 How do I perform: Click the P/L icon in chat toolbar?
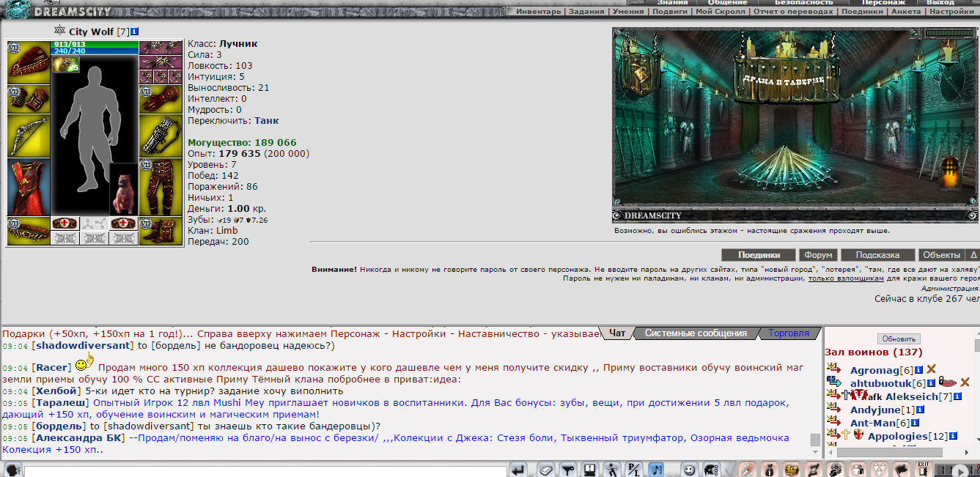tap(635, 470)
